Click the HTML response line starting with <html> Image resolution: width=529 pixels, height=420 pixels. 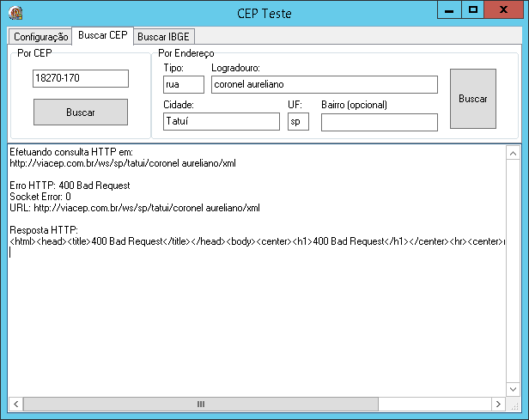pyautogui.click(x=257, y=241)
